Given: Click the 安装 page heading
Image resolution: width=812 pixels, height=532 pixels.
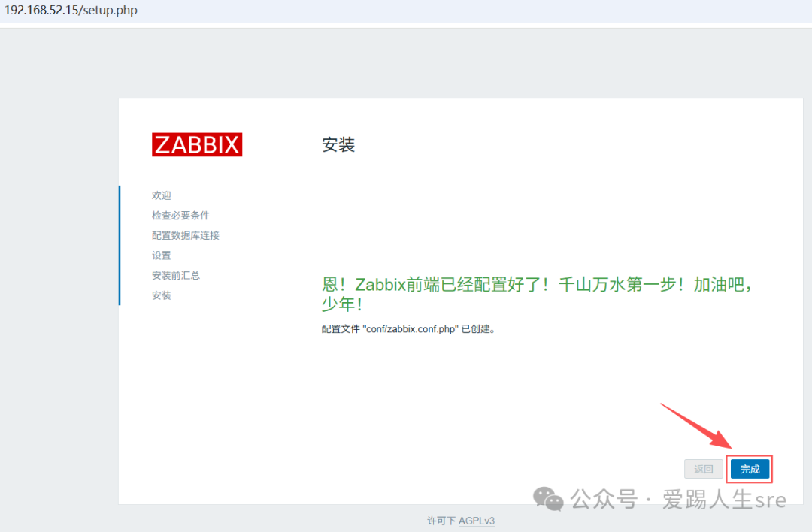Looking at the screenshot, I should coord(338,145).
